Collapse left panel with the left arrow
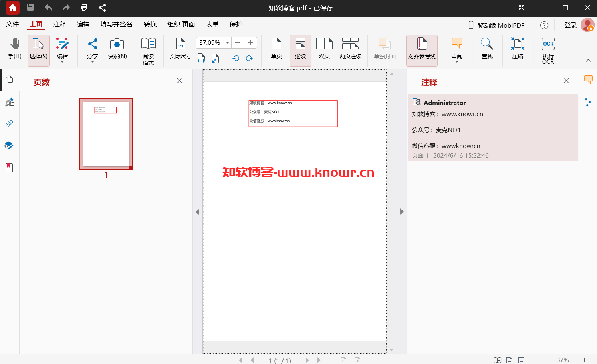 pyautogui.click(x=198, y=212)
